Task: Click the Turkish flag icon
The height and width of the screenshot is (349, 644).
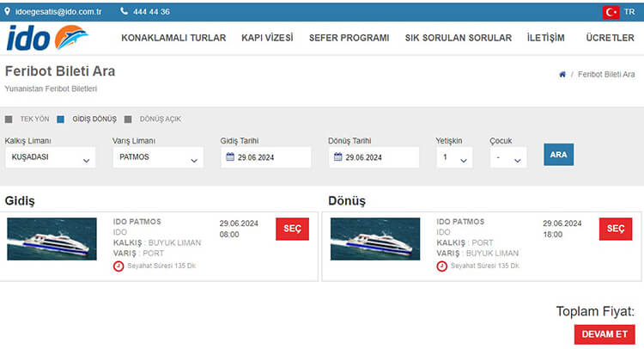Action: [611, 12]
